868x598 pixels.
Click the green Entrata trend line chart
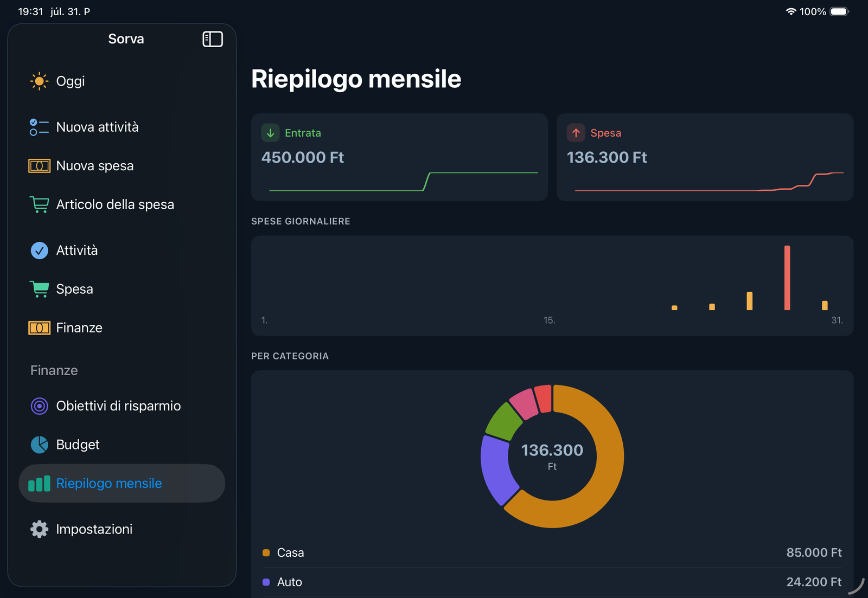pyautogui.click(x=404, y=182)
